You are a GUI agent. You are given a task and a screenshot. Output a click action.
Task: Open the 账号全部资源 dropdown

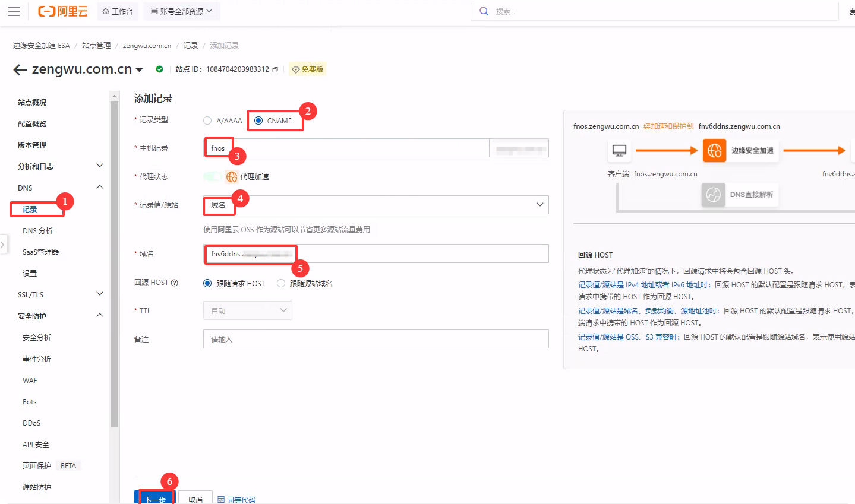click(x=181, y=11)
